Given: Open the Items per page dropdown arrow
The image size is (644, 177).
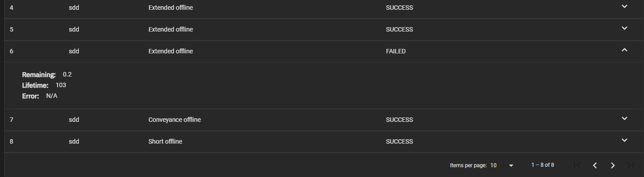Looking at the screenshot, I should tap(511, 166).
